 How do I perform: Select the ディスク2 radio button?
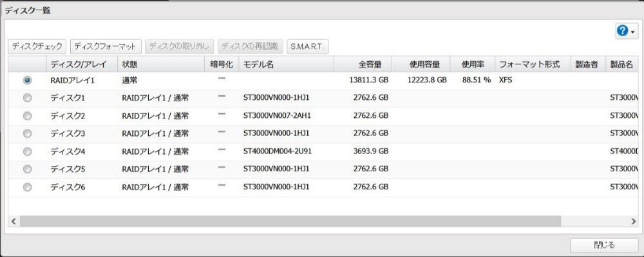(27, 116)
